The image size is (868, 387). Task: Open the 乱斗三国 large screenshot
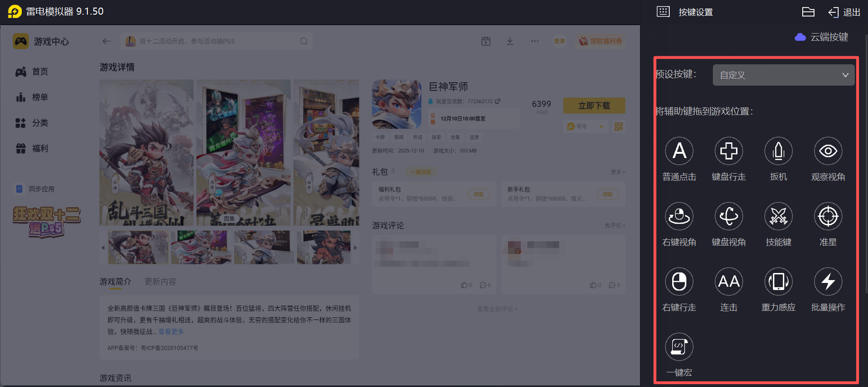(x=147, y=152)
